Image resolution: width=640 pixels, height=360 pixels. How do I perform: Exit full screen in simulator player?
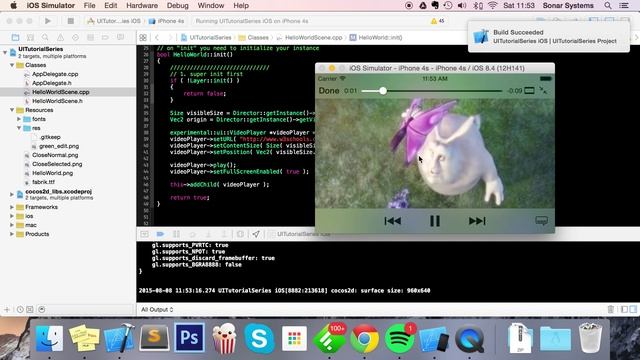543,90
